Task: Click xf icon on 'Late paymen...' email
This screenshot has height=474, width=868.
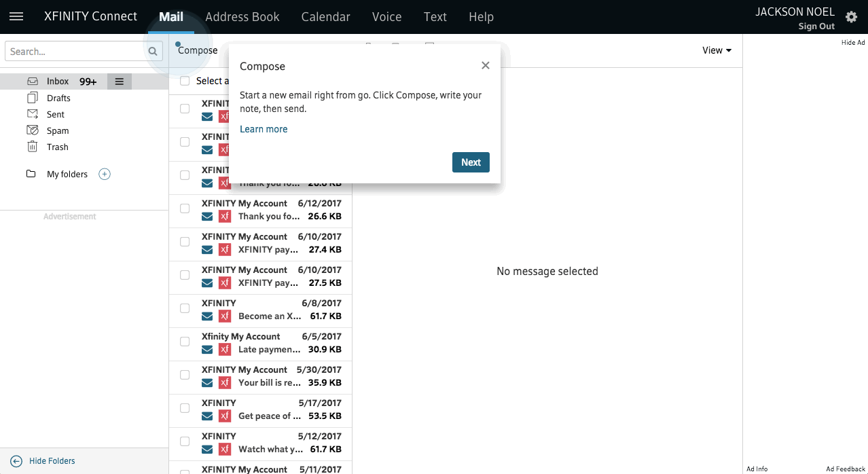Action: click(225, 350)
